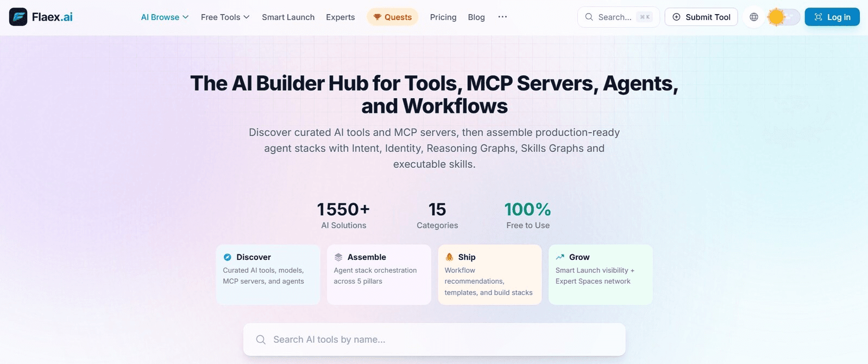Click the Grow trending arrow icon
Image resolution: width=868 pixels, height=364 pixels.
[560, 257]
